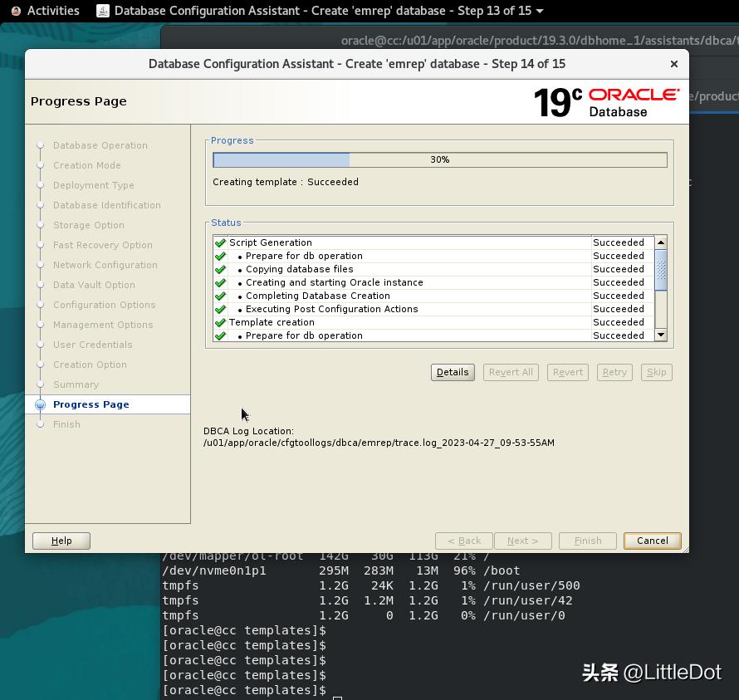Click the Revert button
Viewport: 739px width, 700px height.
567,372
